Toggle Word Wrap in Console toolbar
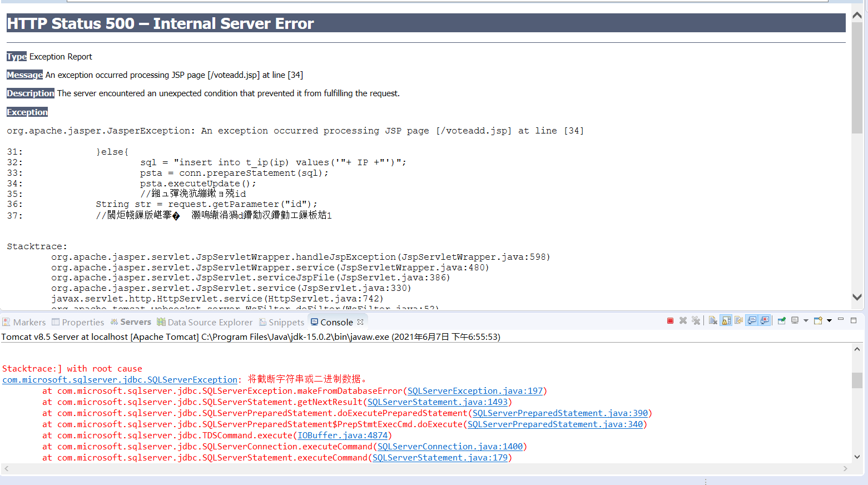The height and width of the screenshot is (485, 868). (738, 320)
